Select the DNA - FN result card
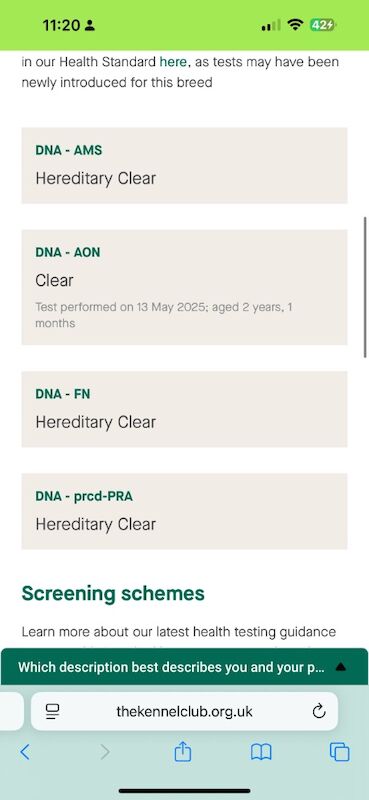The width and height of the screenshot is (369, 800). (x=184, y=409)
